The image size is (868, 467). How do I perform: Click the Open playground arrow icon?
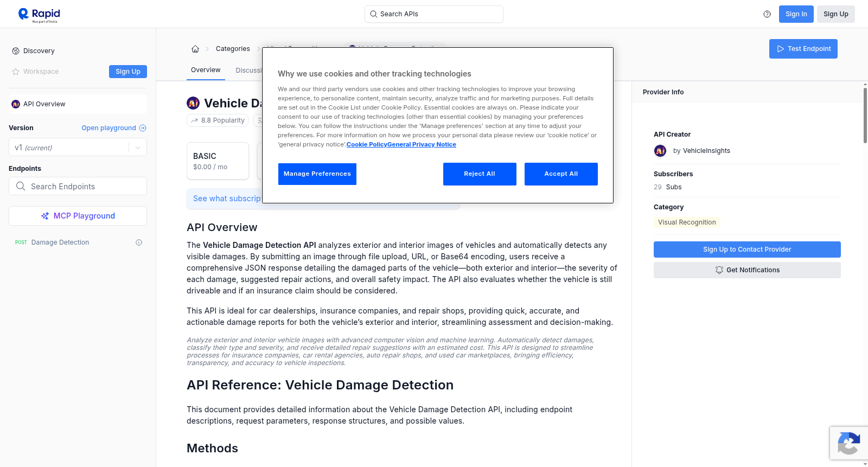coord(143,128)
